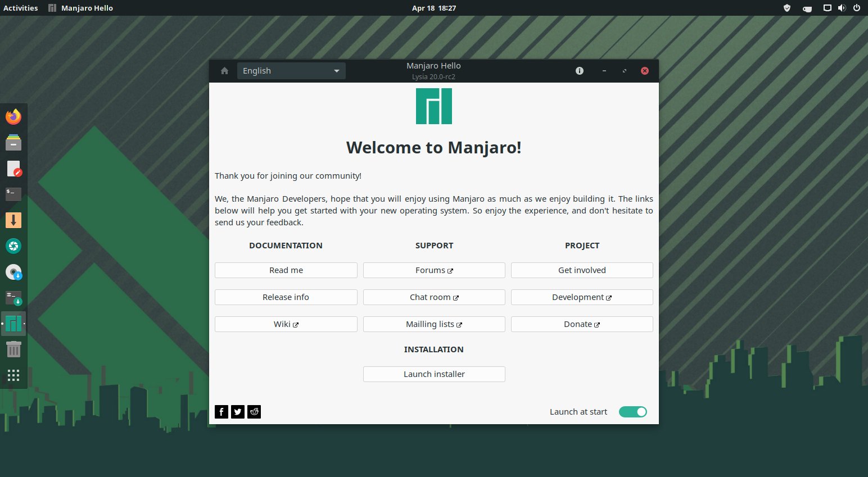
Task: Click "Thank you for joining our community!" text
Action: [288, 176]
